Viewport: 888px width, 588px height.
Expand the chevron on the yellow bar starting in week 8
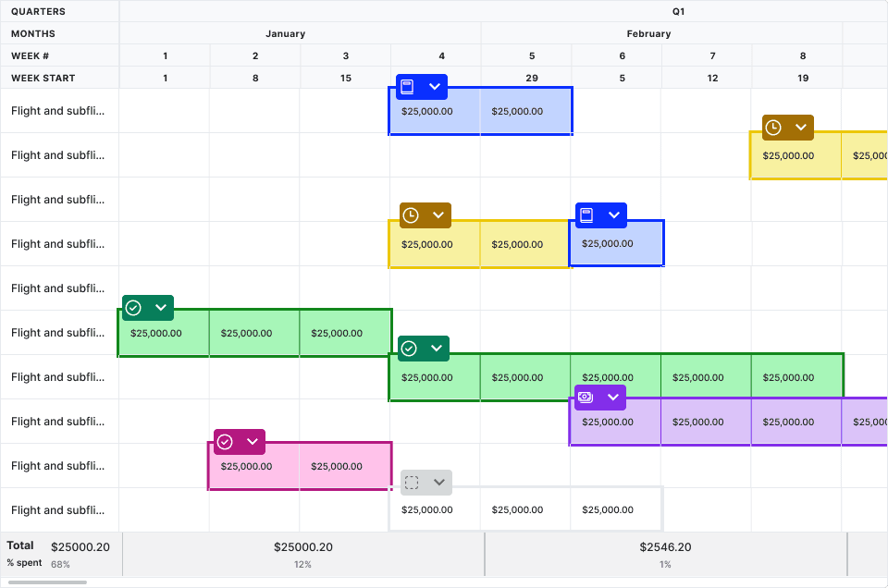click(x=801, y=128)
